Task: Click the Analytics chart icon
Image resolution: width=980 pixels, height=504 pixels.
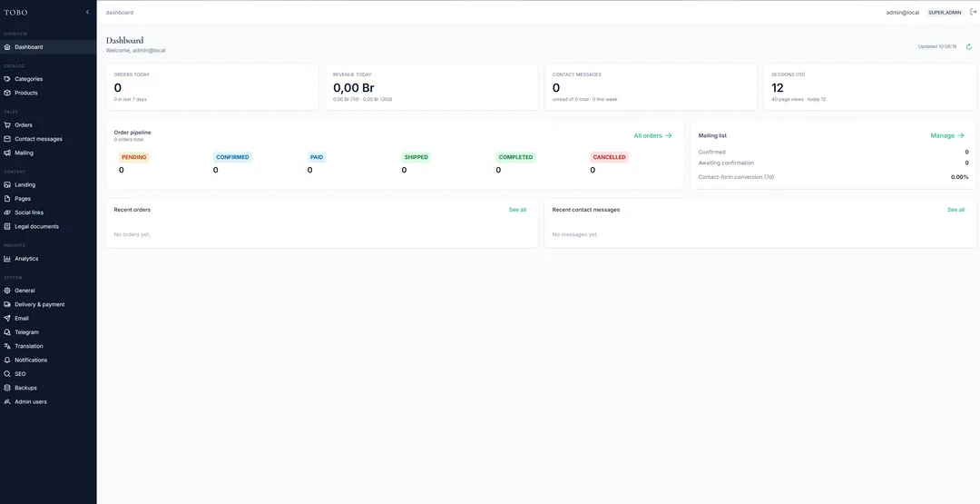Action: click(x=7, y=258)
